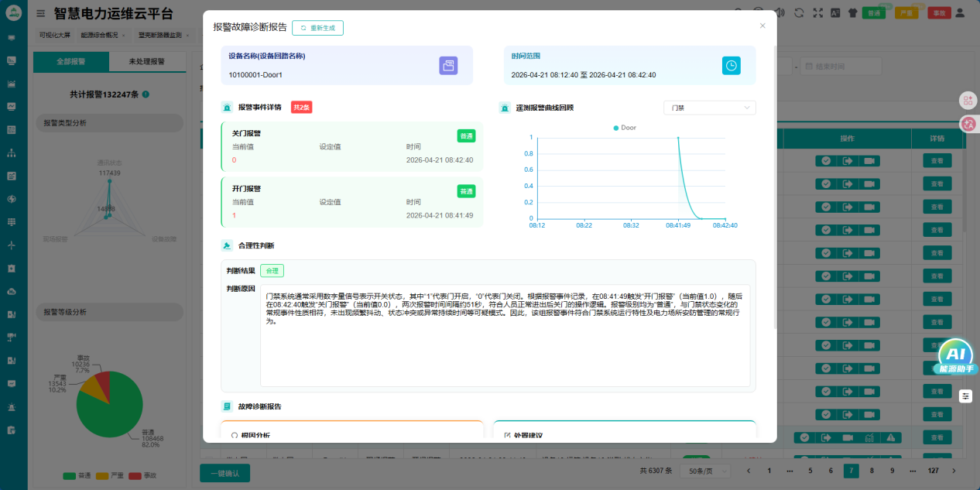Click the 一键确认 confirm all button
This screenshot has height=490, width=980.
click(224, 473)
